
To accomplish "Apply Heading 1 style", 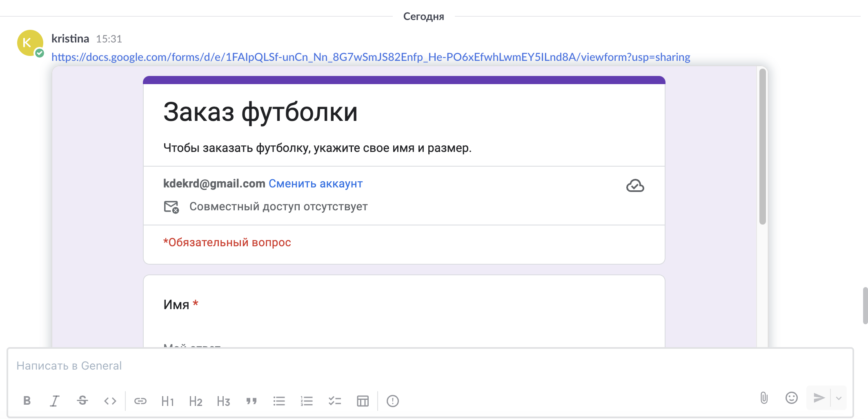I will 168,401.
